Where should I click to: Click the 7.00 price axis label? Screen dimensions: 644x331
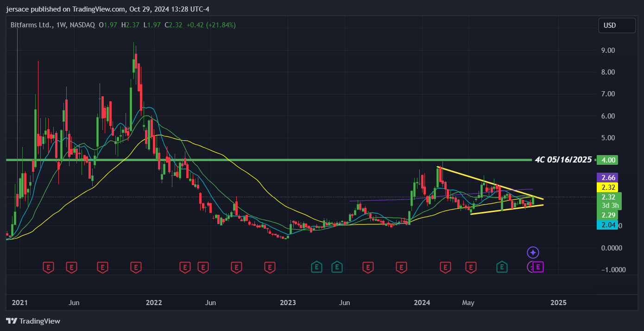[x=608, y=94]
